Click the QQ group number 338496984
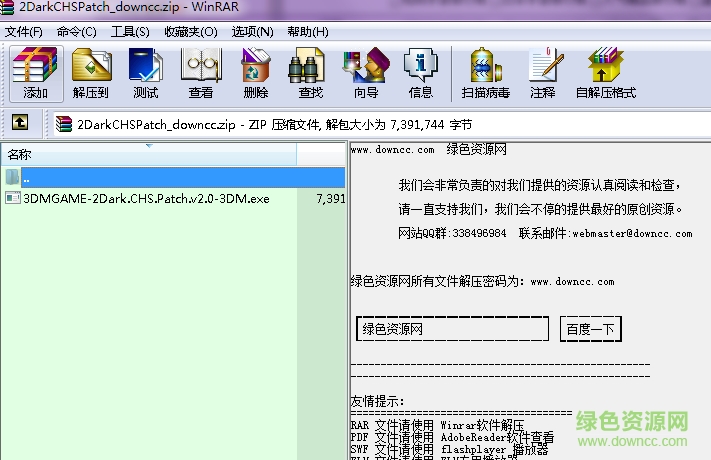Viewport: 711px width, 460px height. tap(479, 234)
